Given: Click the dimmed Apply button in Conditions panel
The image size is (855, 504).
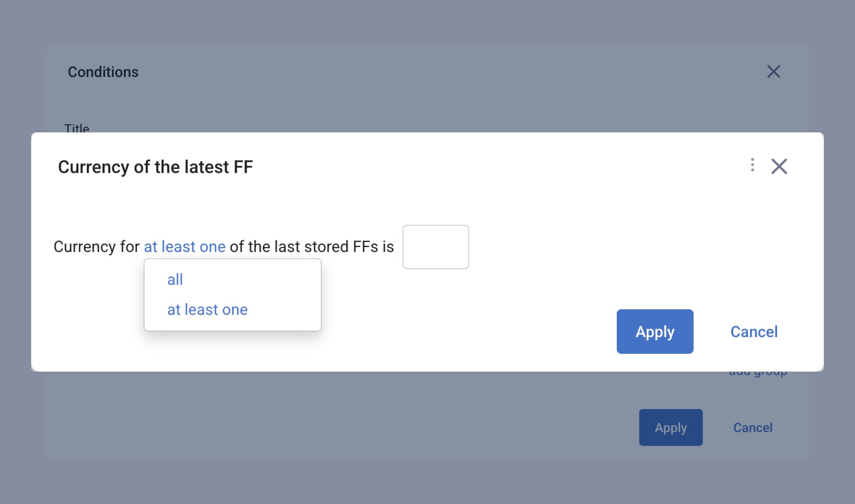Looking at the screenshot, I should tap(671, 428).
